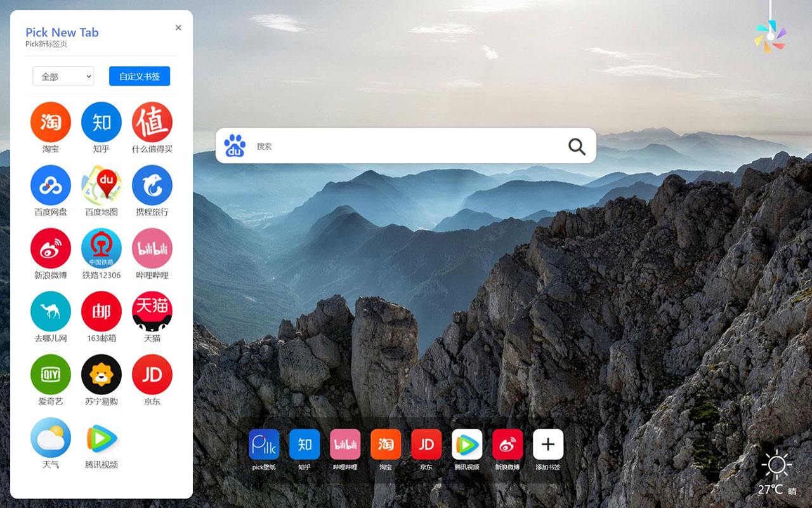This screenshot has height=508, width=812.
Task: Open the 新浪微博 icon in the side panel
Action: (x=51, y=248)
